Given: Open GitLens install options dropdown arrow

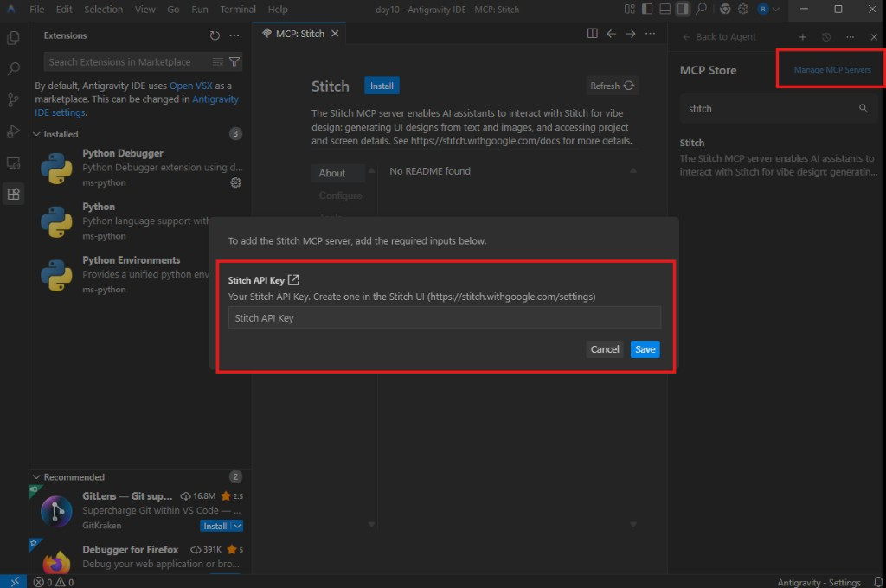Looking at the screenshot, I should pos(238,526).
